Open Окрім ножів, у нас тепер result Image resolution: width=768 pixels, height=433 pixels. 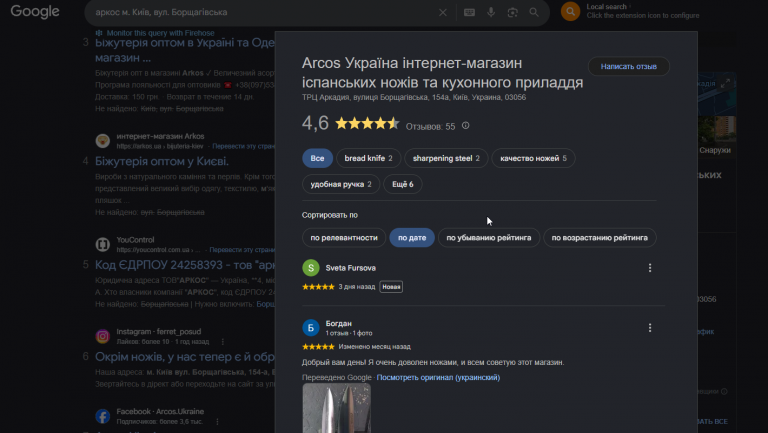(185, 357)
